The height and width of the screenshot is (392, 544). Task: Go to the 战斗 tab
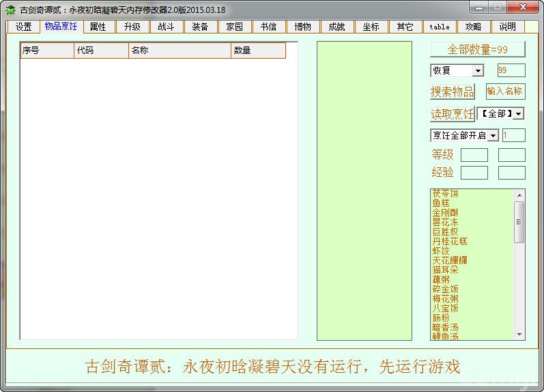[166, 27]
